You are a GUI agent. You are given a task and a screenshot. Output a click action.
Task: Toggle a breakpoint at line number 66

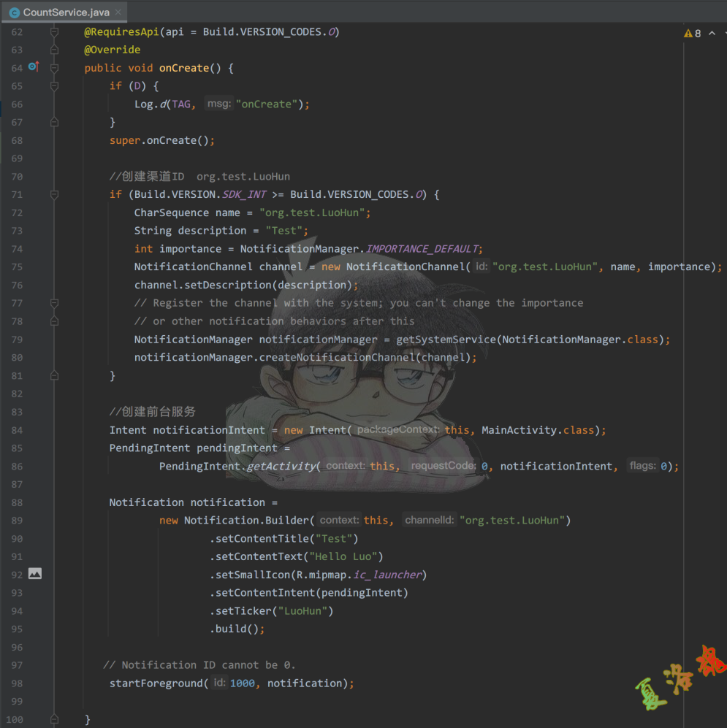(17, 104)
